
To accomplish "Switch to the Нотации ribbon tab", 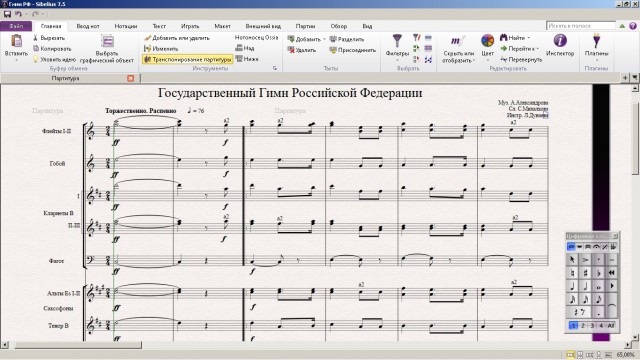I will click(126, 26).
